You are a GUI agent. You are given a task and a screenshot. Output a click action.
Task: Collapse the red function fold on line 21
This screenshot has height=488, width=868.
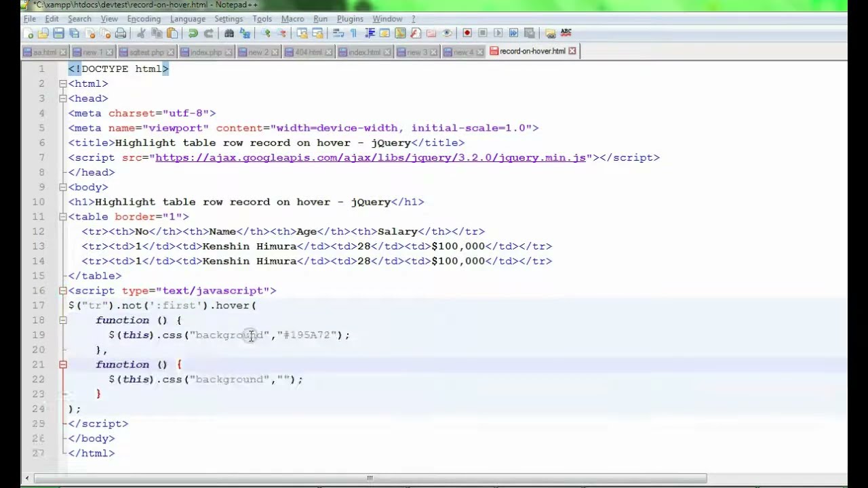coord(62,365)
